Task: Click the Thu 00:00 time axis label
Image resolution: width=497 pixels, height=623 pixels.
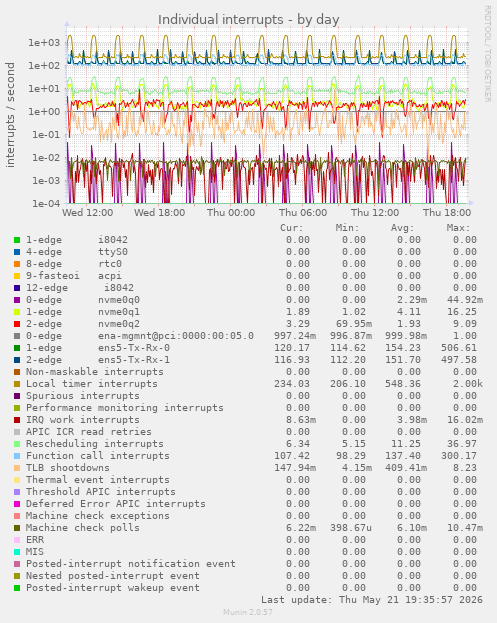Action: (231, 213)
